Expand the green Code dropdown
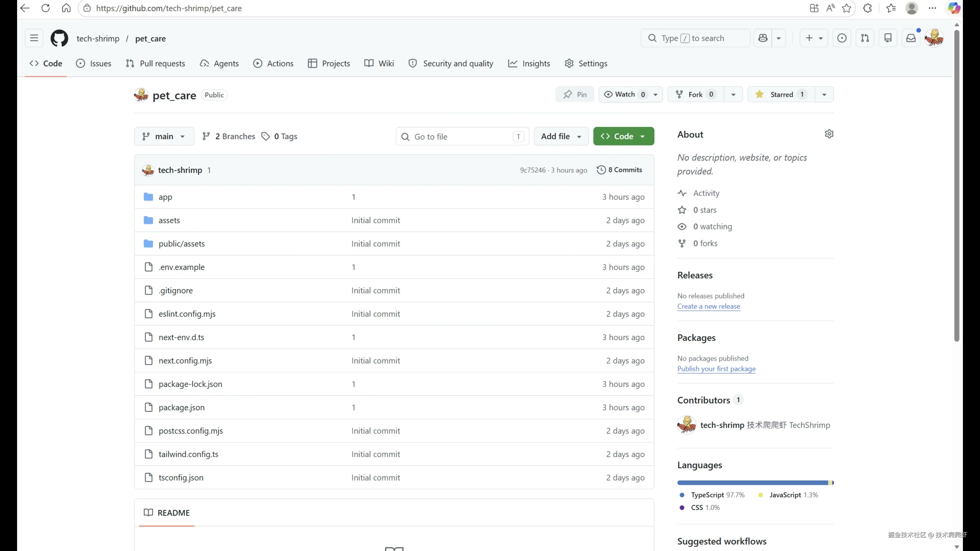Screen dimensions: 980x551 (623, 136)
